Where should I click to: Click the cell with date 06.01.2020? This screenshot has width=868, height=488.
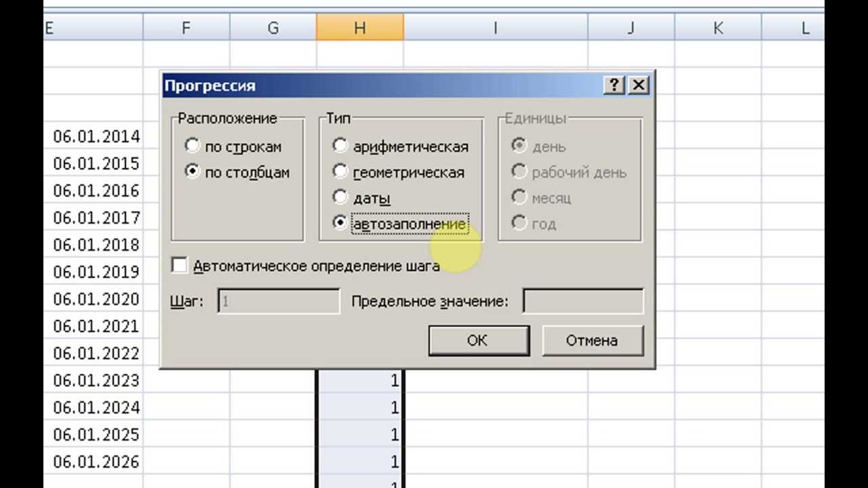[x=94, y=299]
